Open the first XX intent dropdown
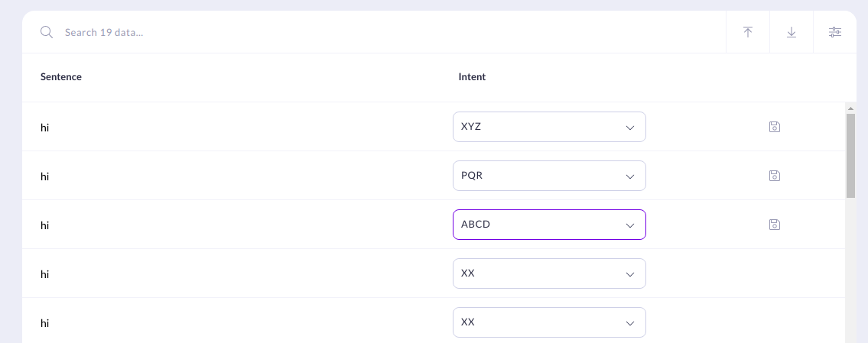The height and width of the screenshot is (343, 868). click(x=549, y=273)
